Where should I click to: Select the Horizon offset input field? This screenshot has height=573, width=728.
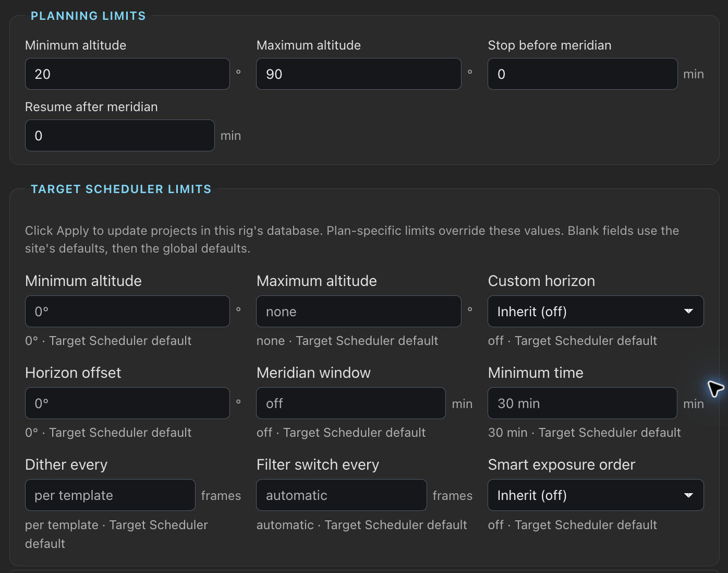click(127, 403)
